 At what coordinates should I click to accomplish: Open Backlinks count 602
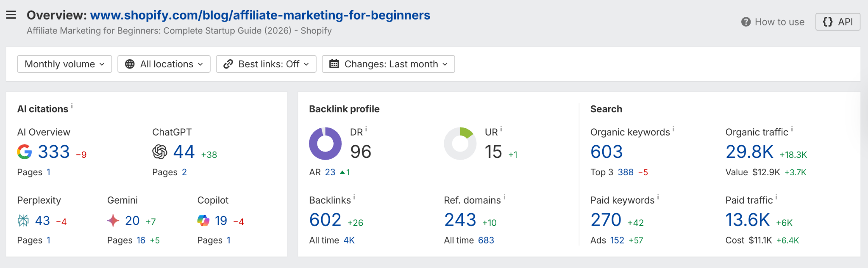(325, 220)
